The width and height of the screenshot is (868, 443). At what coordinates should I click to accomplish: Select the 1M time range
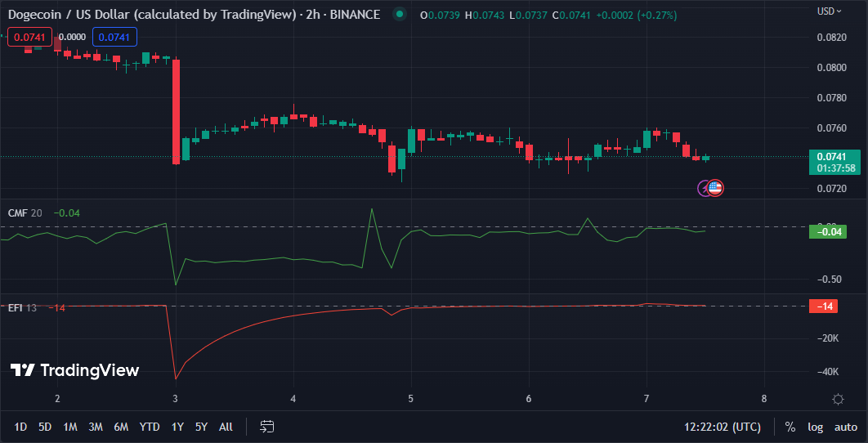tap(69, 427)
